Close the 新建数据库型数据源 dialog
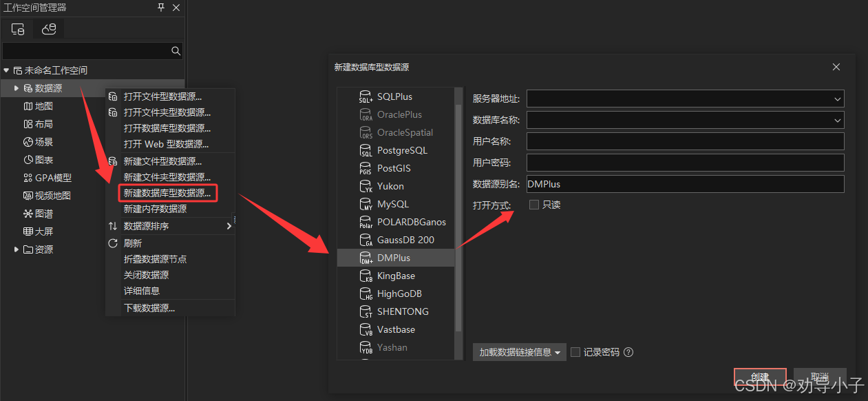The image size is (868, 401). 836,67
